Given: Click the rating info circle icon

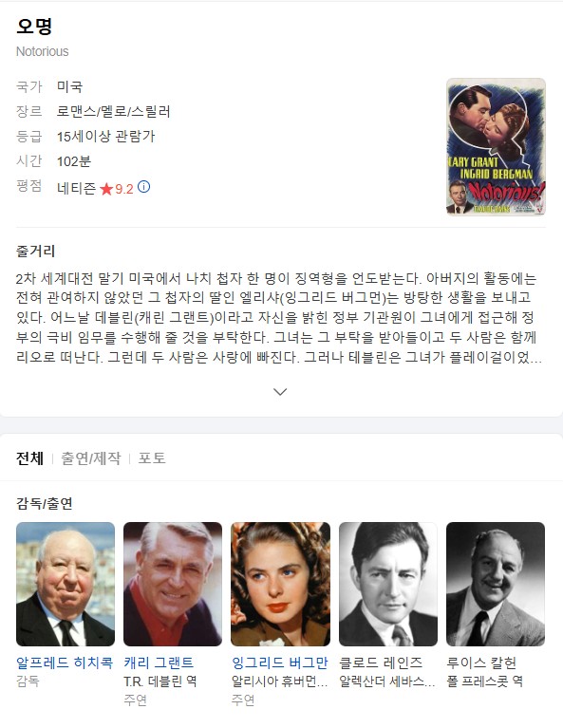Looking at the screenshot, I should (x=144, y=187).
